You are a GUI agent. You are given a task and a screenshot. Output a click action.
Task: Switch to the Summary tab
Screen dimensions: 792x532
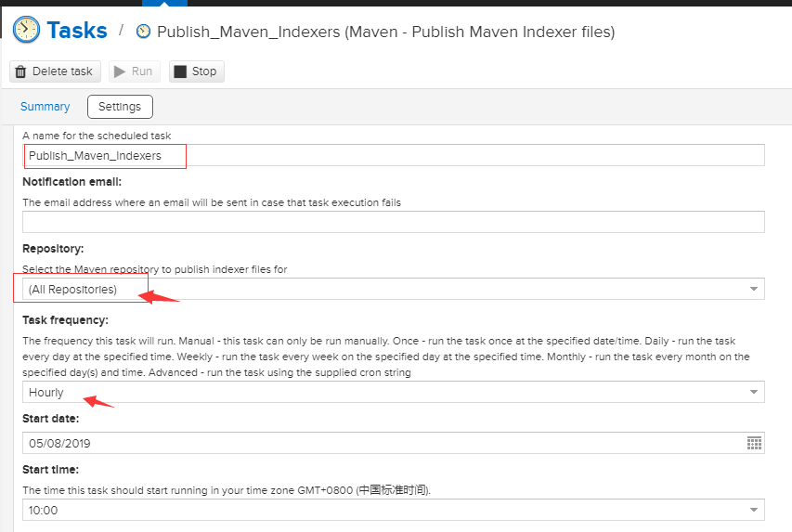pyautogui.click(x=45, y=107)
